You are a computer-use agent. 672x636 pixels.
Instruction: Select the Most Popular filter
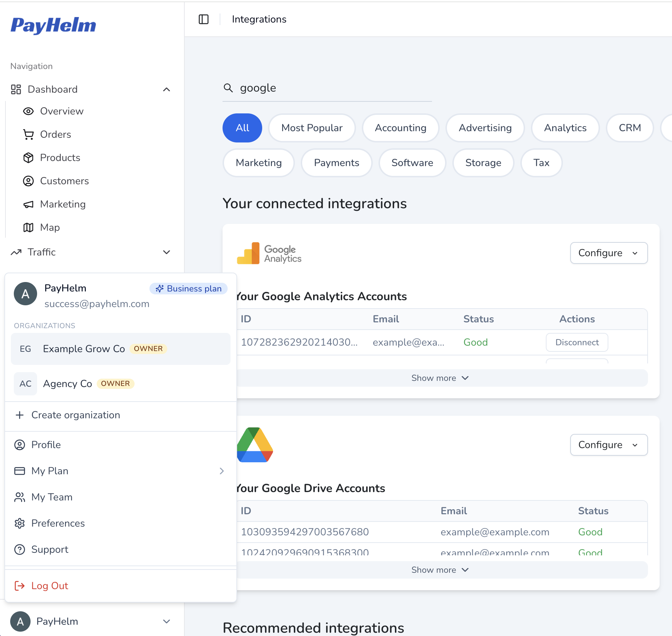coord(312,128)
